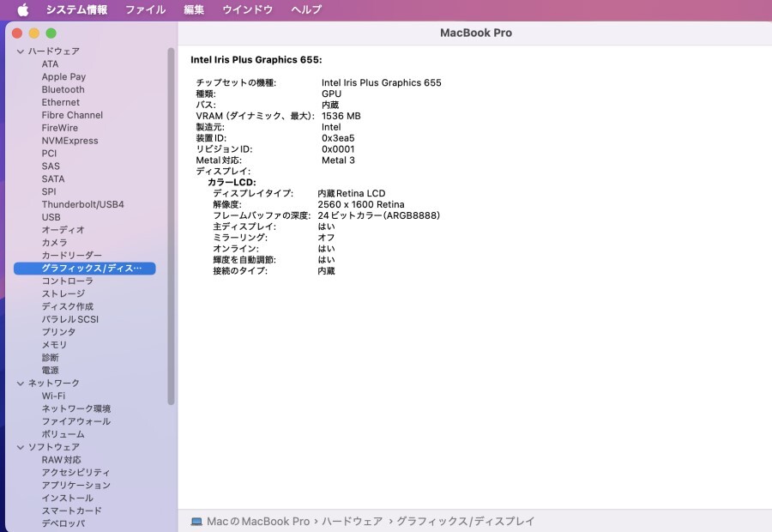Click the laptop icon in path bar
This screenshot has width=772, height=532.
(x=196, y=521)
